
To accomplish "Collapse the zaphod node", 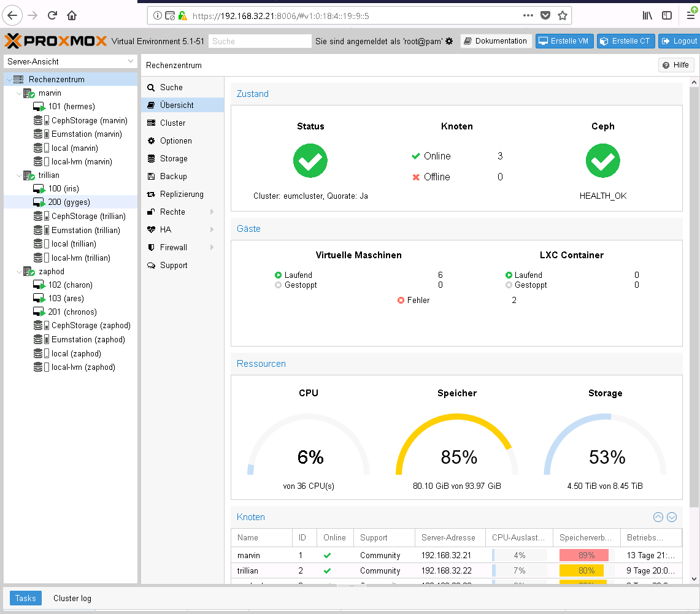I will tap(19, 271).
